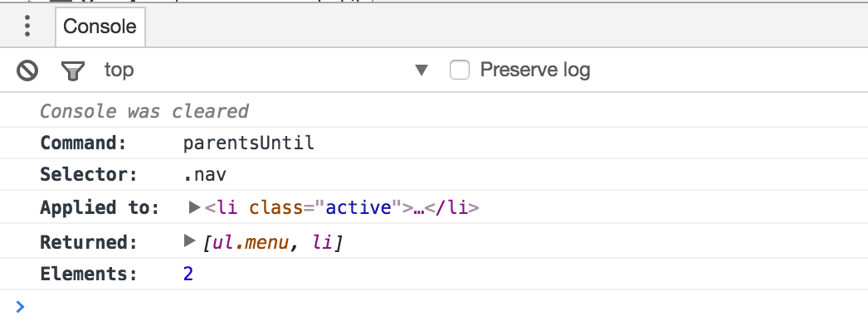Click the blue console prompt chevron
This screenshot has width=868, height=335.
(21, 308)
